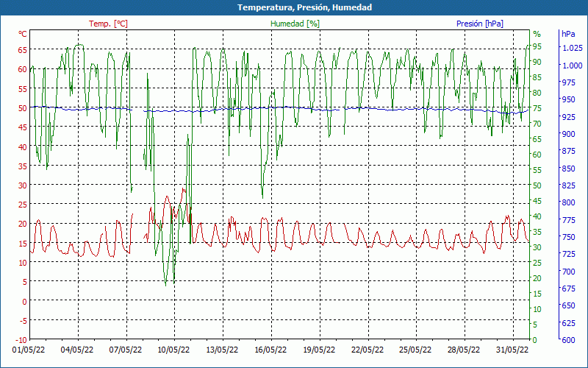Click the red '35' temperature axis value
The height and width of the screenshot is (368, 588).
[23, 166]
